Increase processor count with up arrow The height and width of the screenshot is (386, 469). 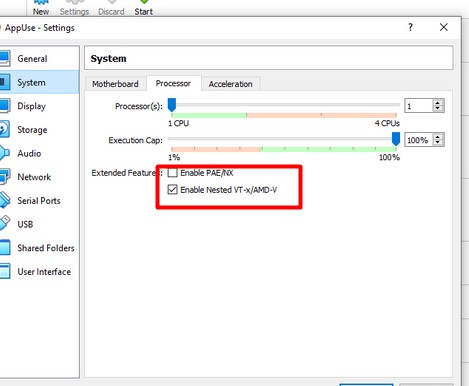[438, 103]
